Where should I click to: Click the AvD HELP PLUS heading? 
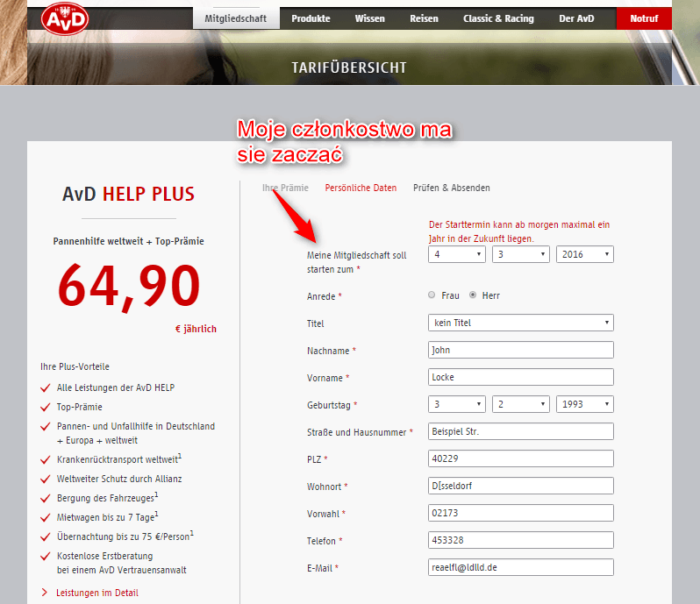point(129,194)
